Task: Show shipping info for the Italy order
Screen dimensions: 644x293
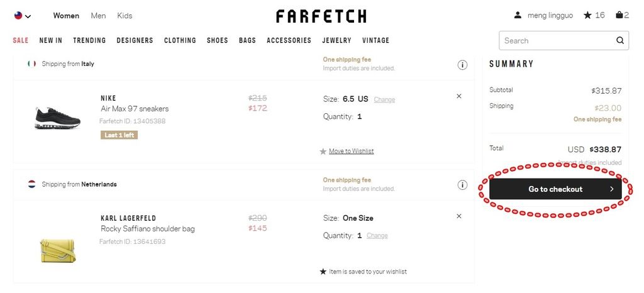Action: (x=462, y=65)
